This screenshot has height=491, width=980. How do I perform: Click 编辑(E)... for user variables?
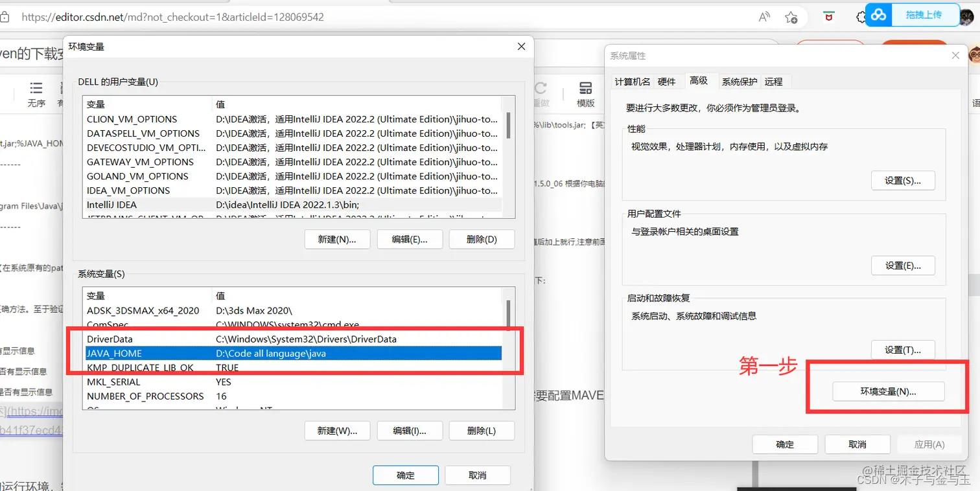click(410, 239)
